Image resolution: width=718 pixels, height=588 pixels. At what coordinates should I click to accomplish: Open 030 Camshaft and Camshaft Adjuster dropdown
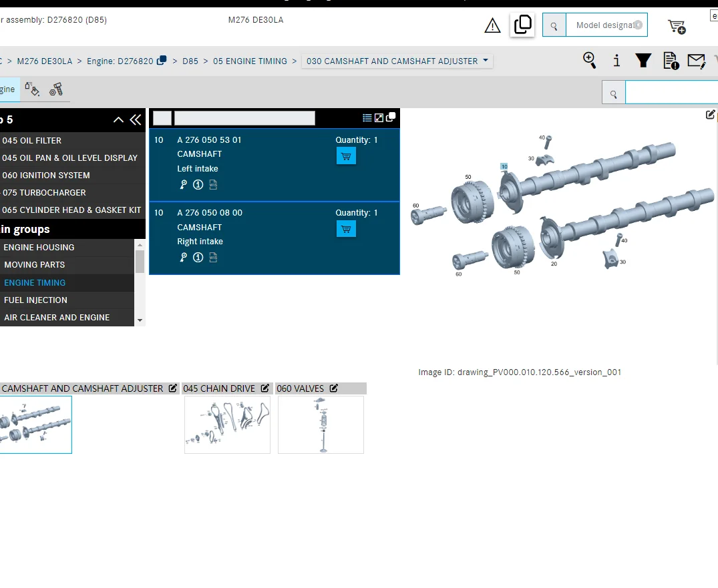397,61
